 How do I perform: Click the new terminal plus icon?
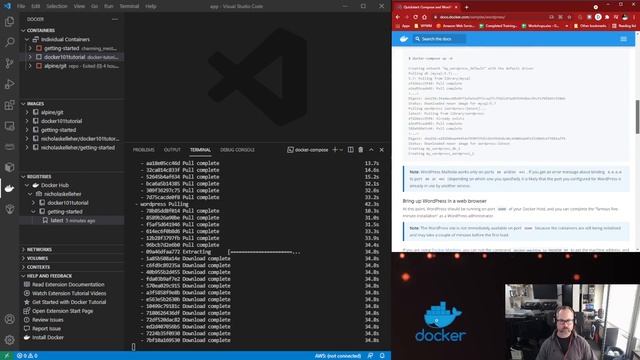[x=335, y=150]
